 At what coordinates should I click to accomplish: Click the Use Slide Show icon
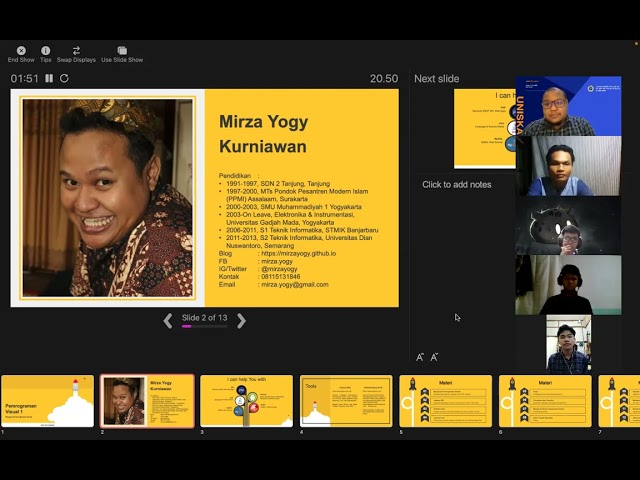click(122, 50)
